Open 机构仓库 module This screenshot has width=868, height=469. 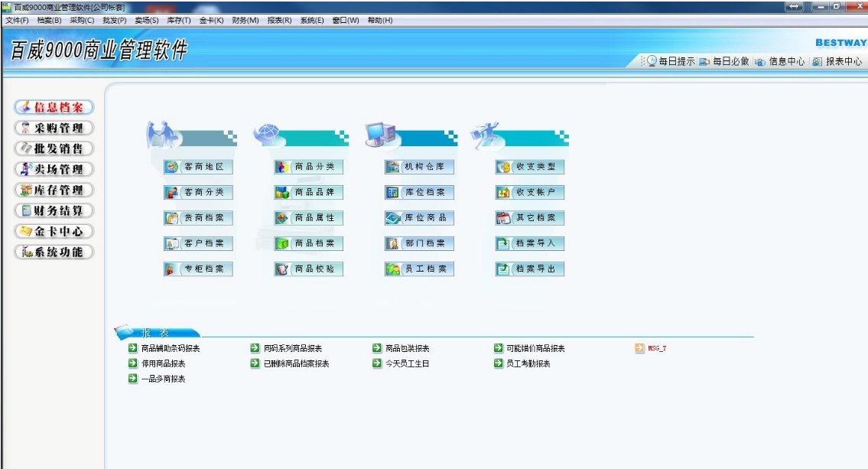[420, 167]
